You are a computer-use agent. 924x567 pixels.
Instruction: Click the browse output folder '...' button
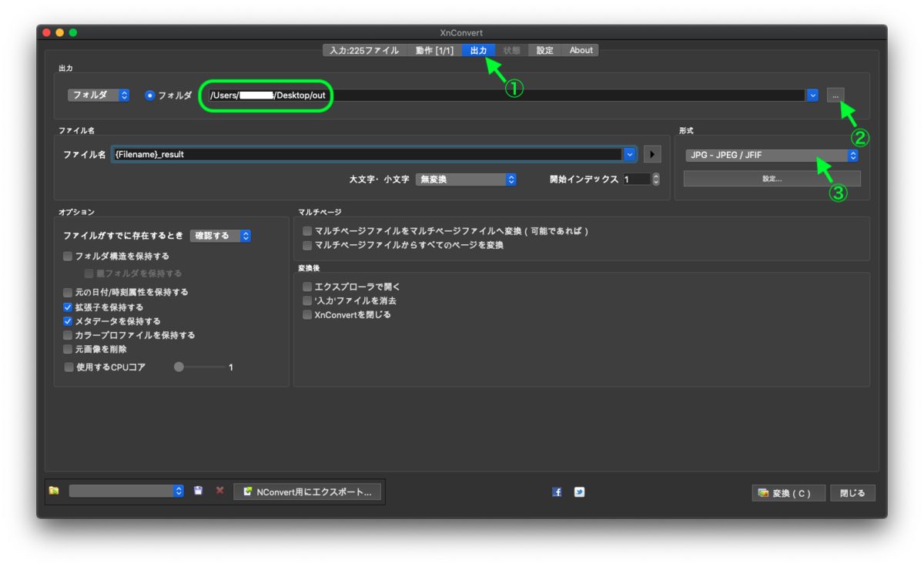pos(836,95)
